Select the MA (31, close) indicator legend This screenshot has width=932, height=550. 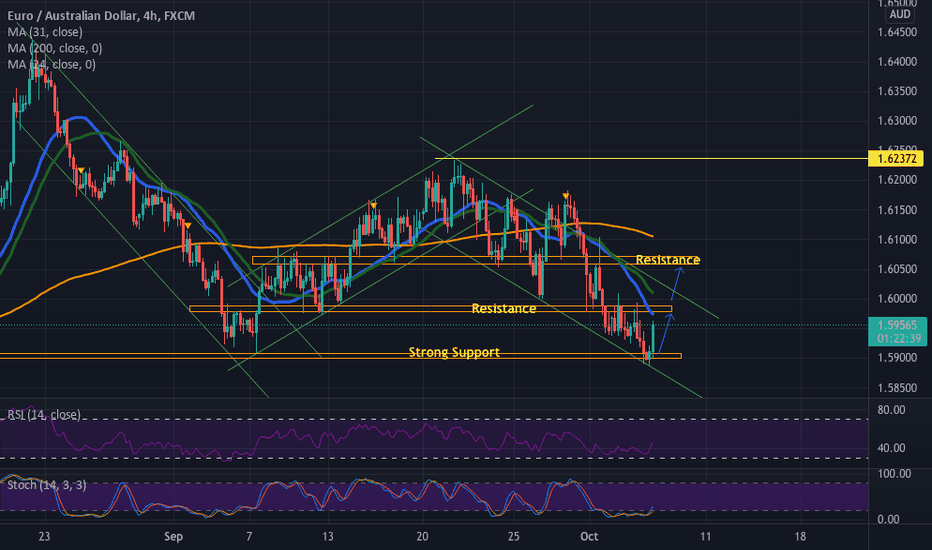point(45,32)
